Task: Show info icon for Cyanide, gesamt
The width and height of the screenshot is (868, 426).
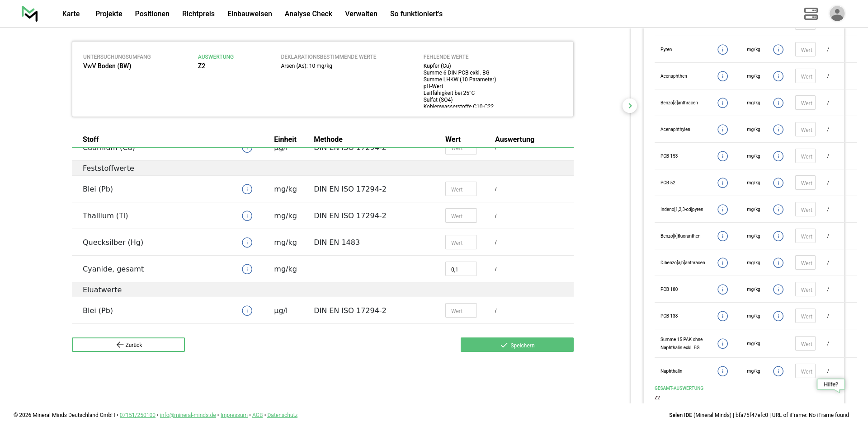Action: (247, 269)
